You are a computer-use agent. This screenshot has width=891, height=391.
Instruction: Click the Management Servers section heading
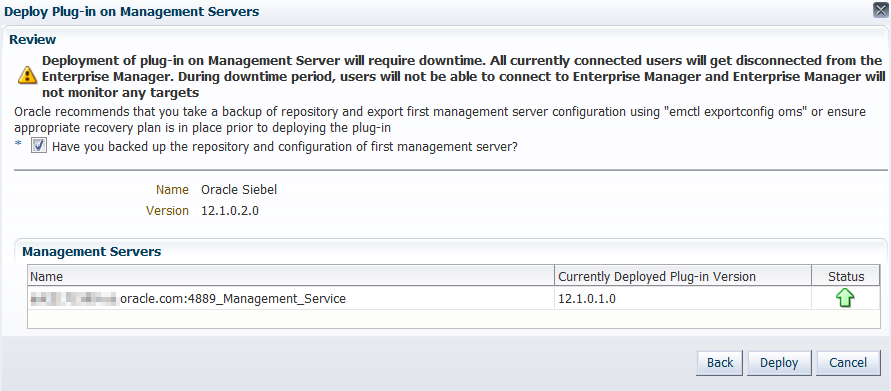click(x=91, y=251)
